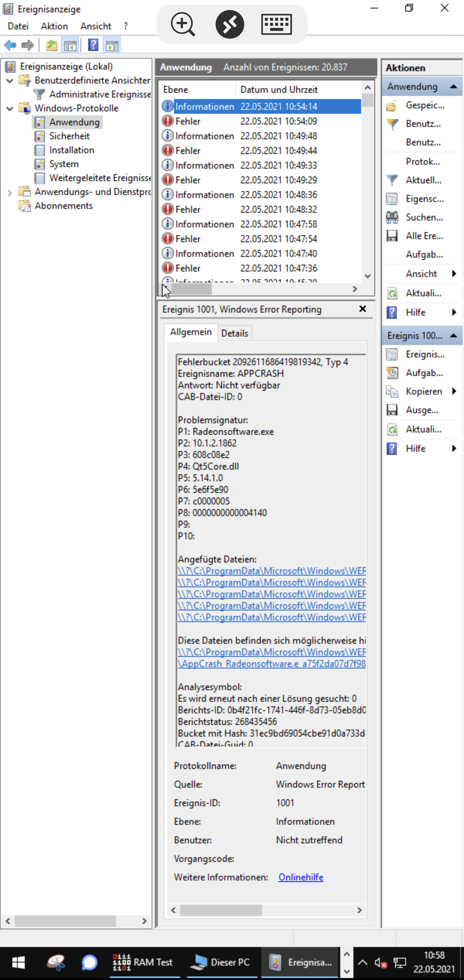464x980 pixels.
Task: Switch to the Details tab
Action: 235,333
